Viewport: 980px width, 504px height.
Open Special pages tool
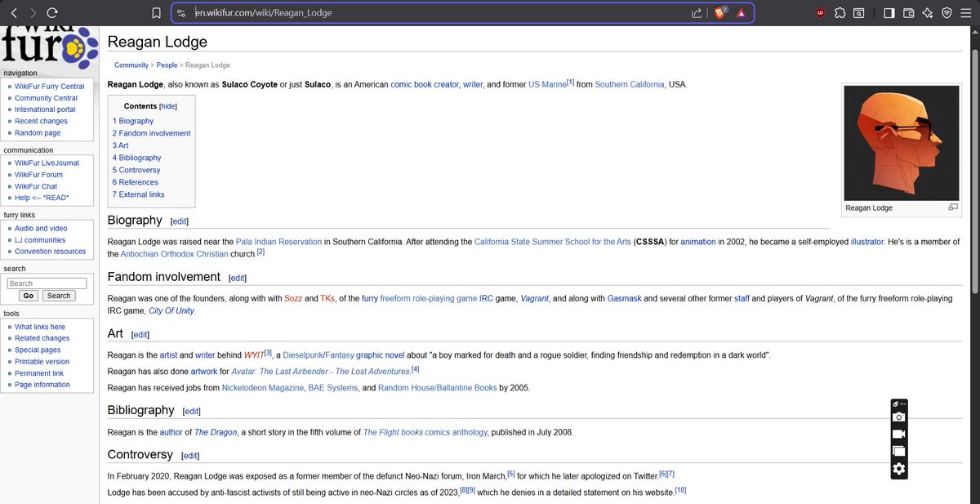[38, 350]
